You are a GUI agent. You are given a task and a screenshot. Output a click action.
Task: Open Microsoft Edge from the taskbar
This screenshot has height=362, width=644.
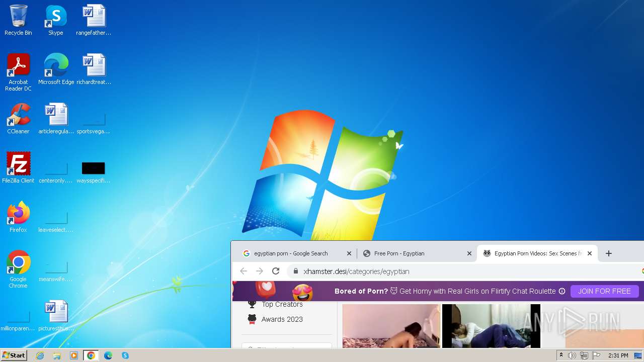click(x=108, y=355)
